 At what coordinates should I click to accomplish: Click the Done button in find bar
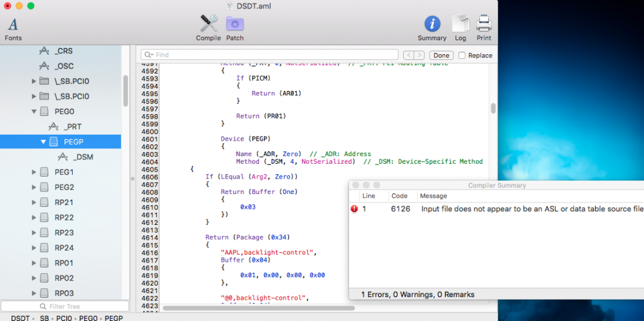(442, 55)
